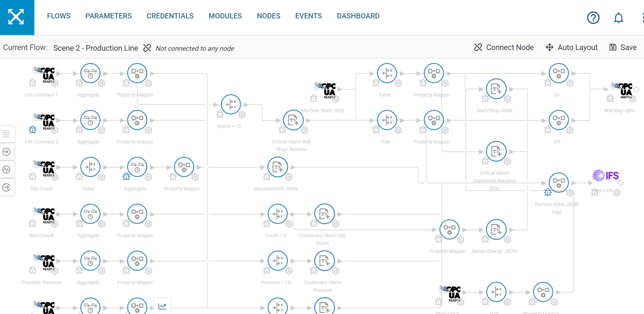Open the hamburger list panel in left sidebar
Screen dimensions: 644x314
pos(7,134)
